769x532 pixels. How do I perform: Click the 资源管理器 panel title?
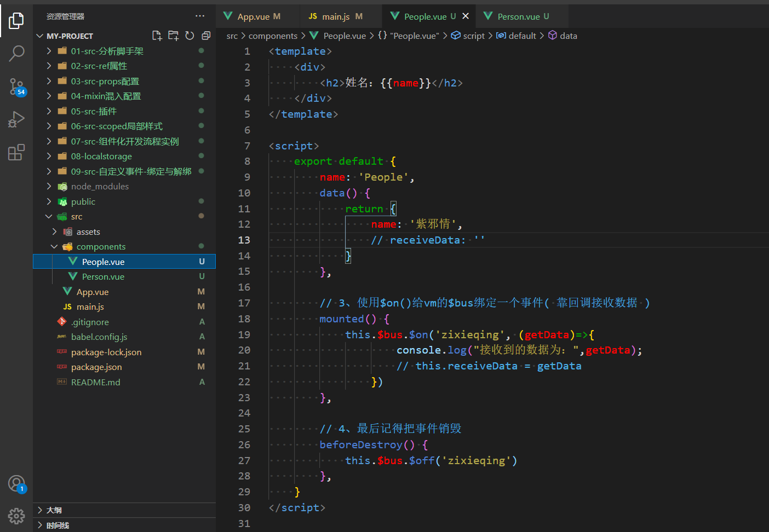65,16
